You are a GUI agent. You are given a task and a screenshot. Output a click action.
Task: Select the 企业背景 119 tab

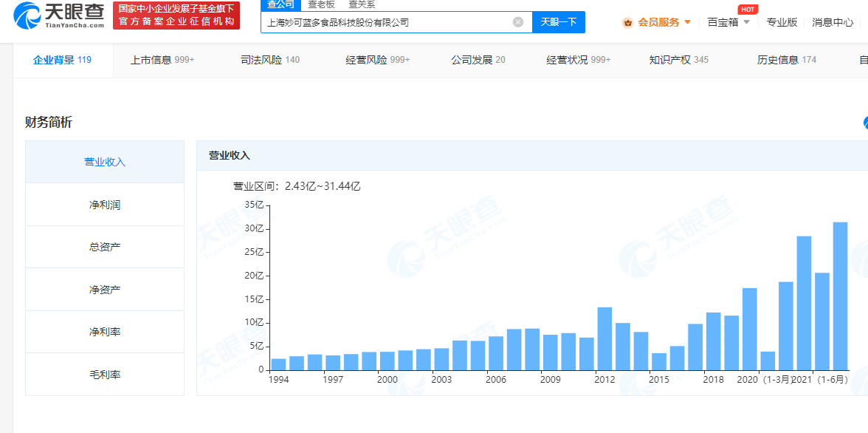[62, 60]
